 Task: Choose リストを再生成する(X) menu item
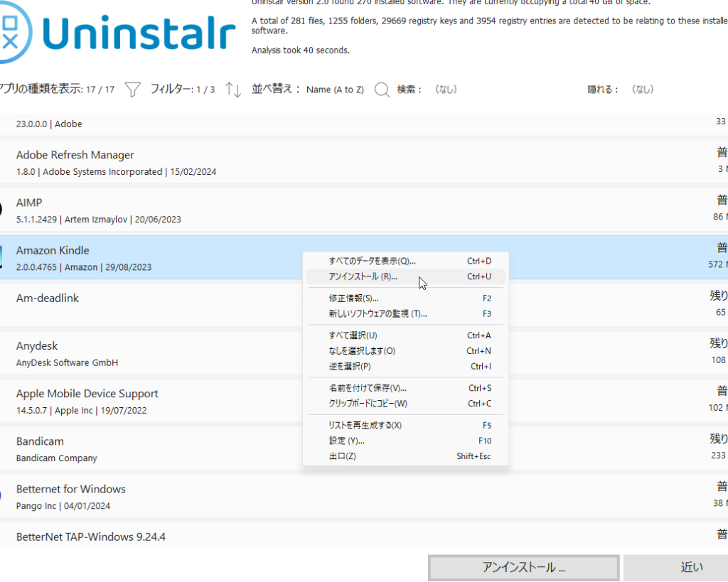[405, 425]
